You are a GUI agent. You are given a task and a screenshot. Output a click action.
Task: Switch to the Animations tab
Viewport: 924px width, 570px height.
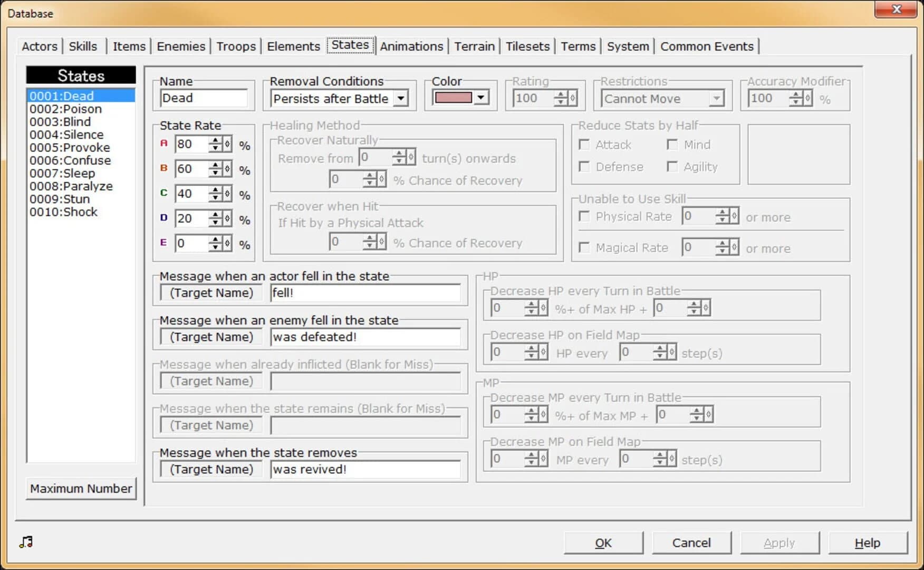point(411,46)
